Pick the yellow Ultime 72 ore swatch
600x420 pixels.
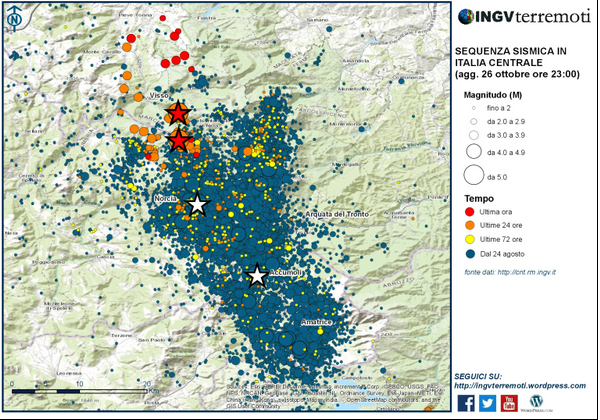point(470,240)
